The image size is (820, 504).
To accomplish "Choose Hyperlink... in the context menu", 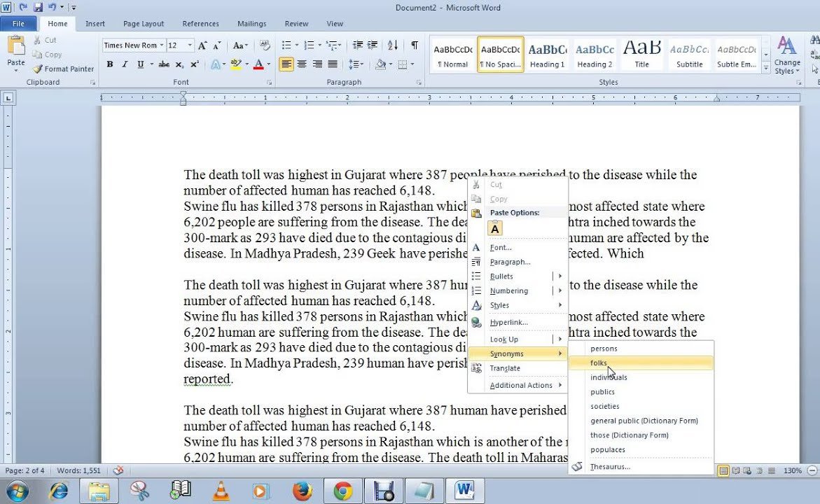I will click(509, 323).
